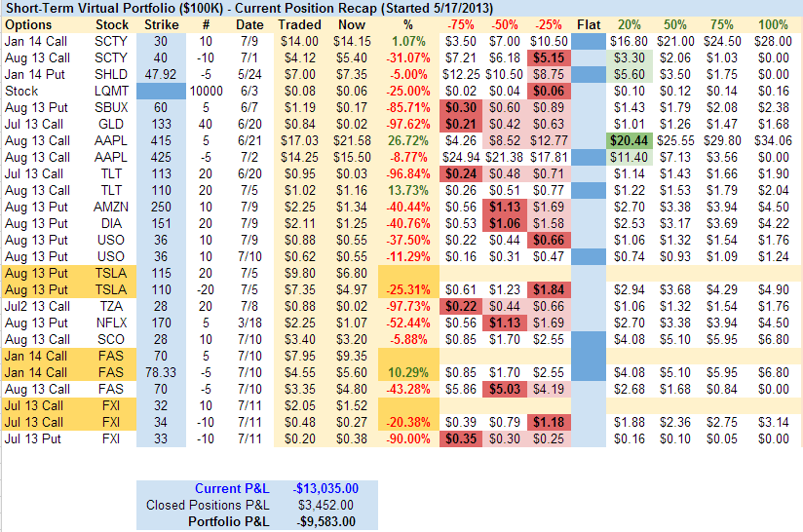Click the Portfolio P&L total -$9,583.00
Screen dimensions: 803x532
tap(323, 521)
